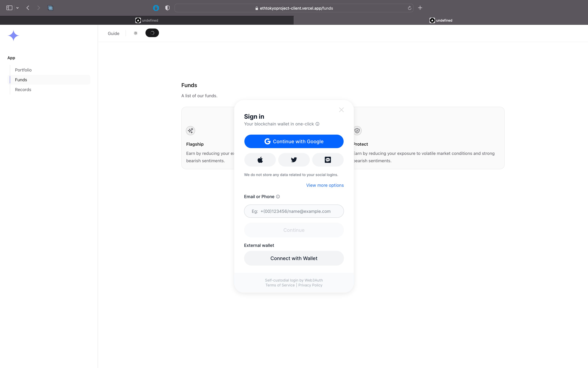Click Connect with Wallet

pos(294,258)
